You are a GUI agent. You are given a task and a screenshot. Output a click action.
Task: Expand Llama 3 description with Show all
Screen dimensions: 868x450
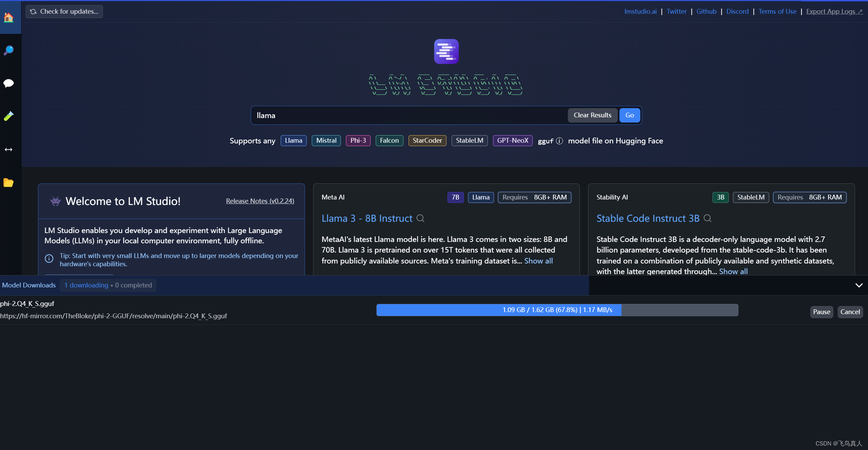[x=538, y=261]
